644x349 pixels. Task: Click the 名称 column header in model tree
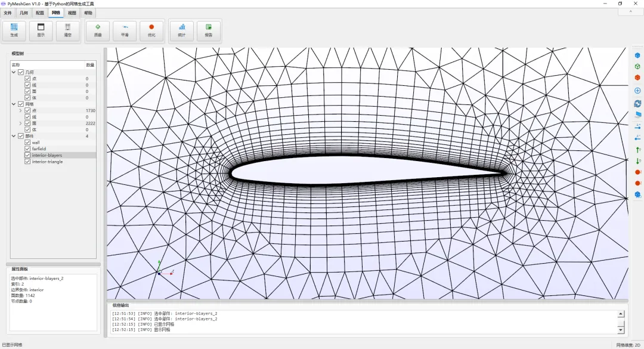[x=47, y=65]
